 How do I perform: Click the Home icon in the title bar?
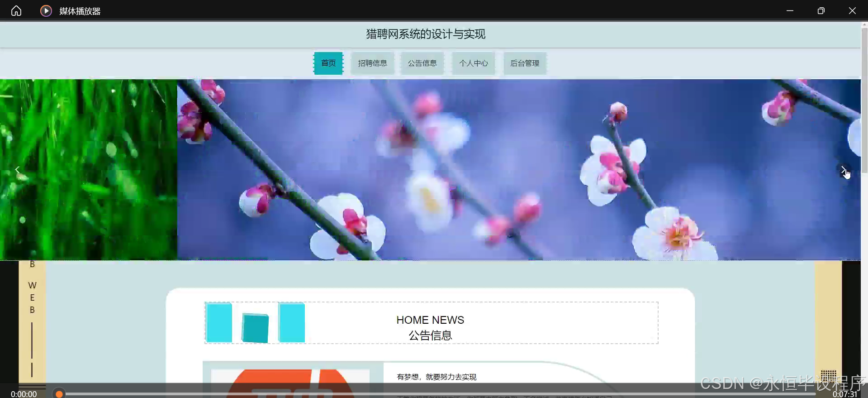pos(16,10)
